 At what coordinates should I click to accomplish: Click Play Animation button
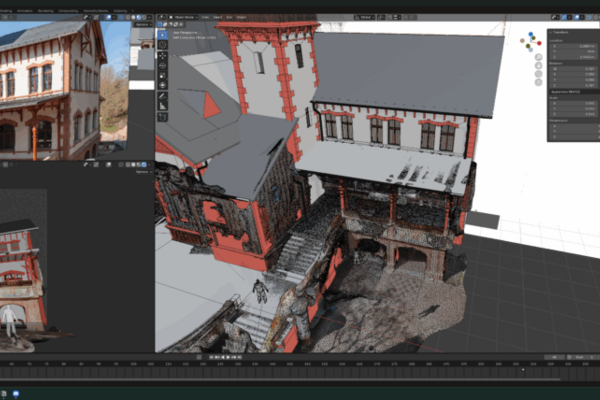tap(228, 357)
